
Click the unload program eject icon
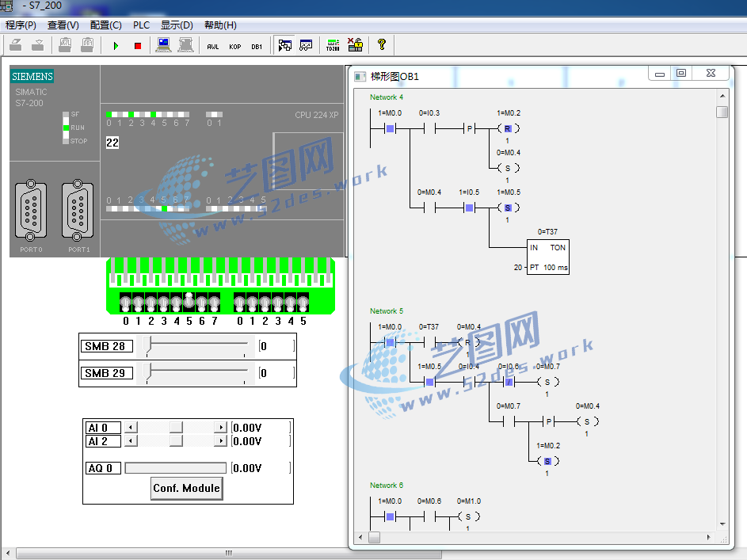16,45
